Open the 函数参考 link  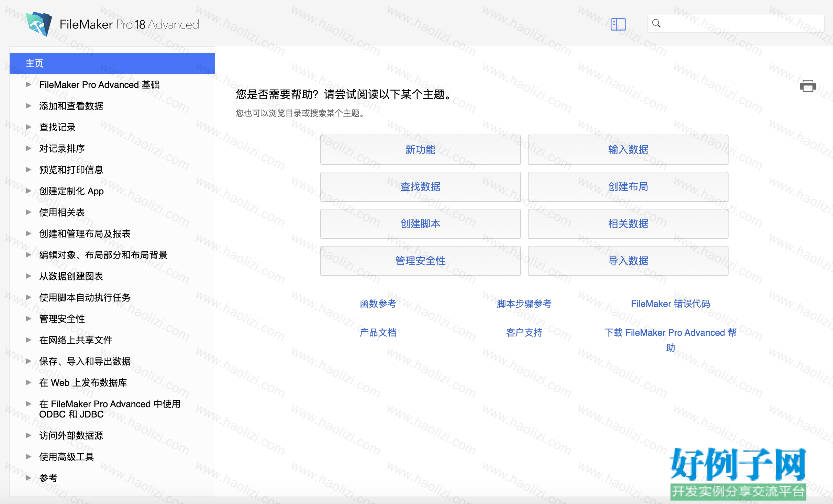[x=378, y=304]
